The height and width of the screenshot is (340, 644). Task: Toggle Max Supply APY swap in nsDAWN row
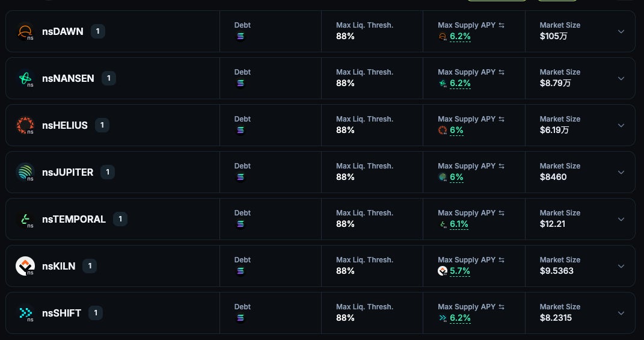[x=501, y=25]
